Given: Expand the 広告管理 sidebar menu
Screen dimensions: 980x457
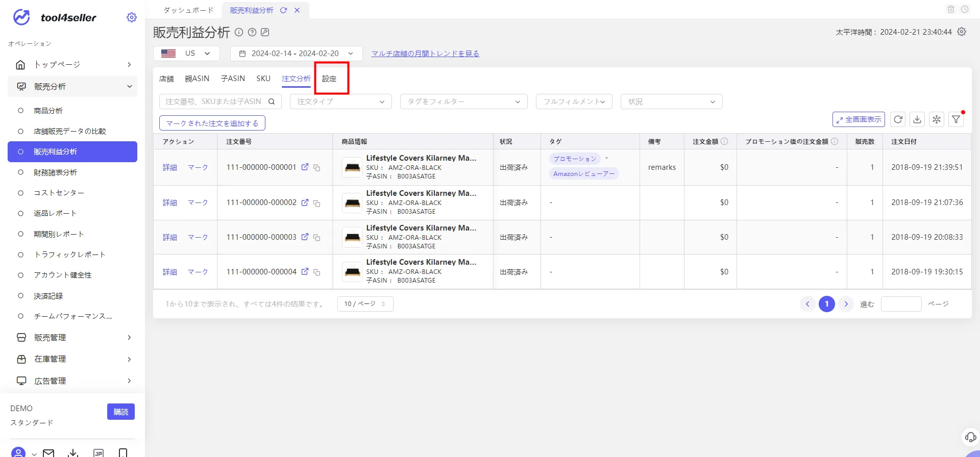Looking at the screenshot, I should (72, 381).
